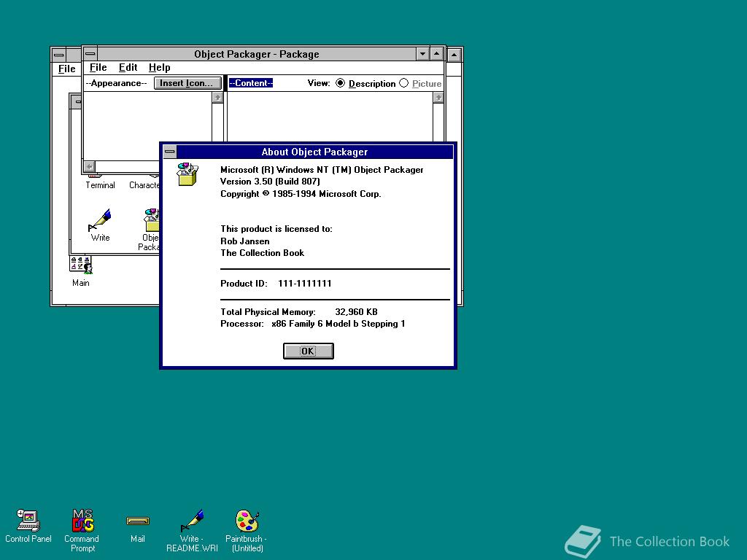Image resolution: width=747 pixels, height=560 pixels.
Task: Open the Write - README.WRI icon
Action: point(192,521)
